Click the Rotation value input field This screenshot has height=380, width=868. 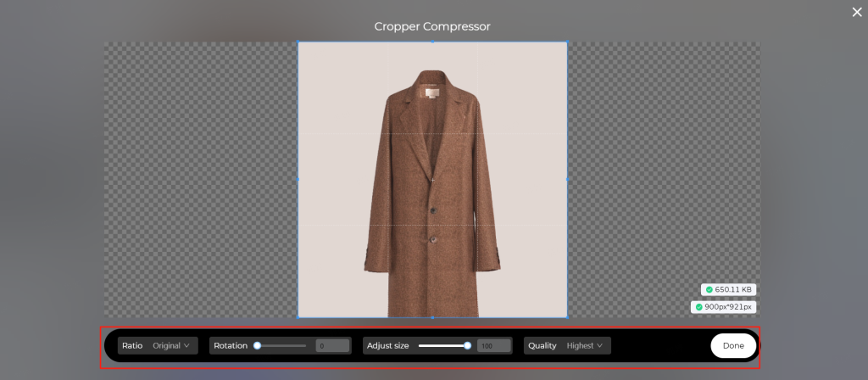click(x=332, y=346)
